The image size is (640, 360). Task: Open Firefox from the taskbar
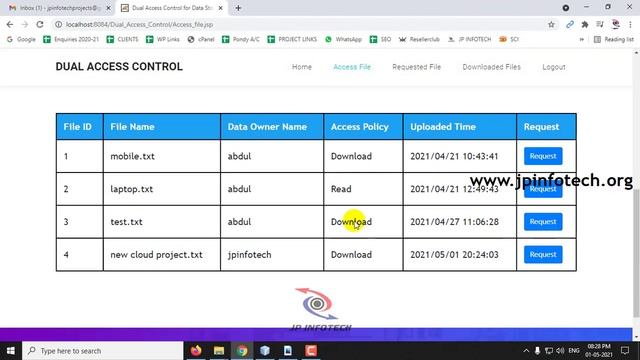pyautogui.click(x=196, y=351)
